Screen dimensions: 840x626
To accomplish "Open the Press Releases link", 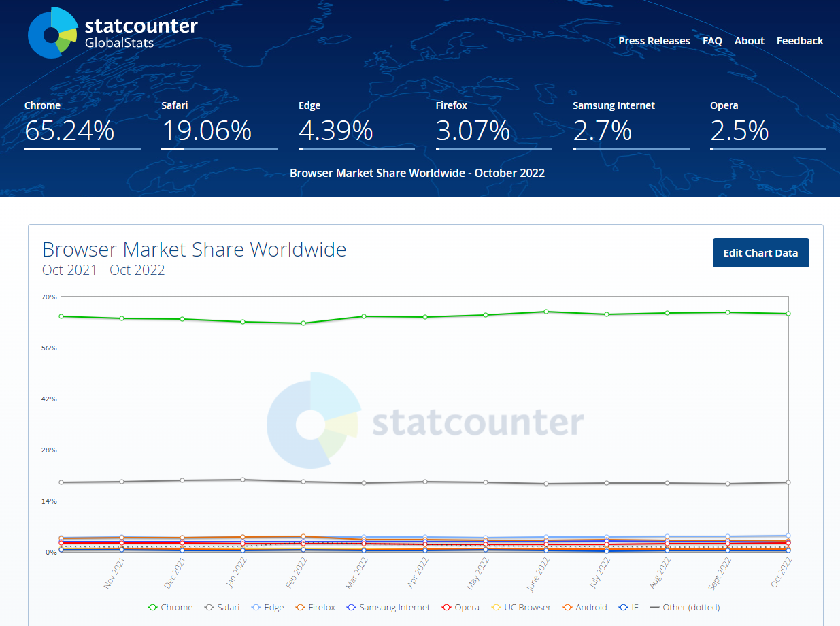I will [654, 41].
